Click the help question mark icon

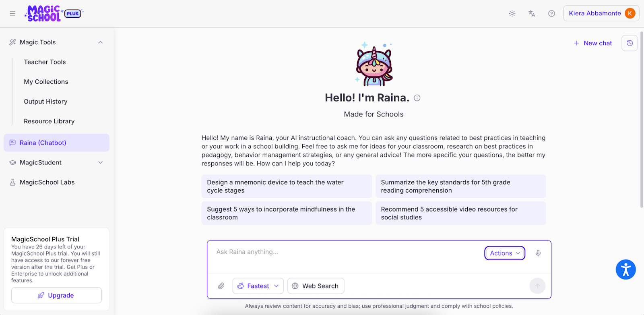coord(551,13)
